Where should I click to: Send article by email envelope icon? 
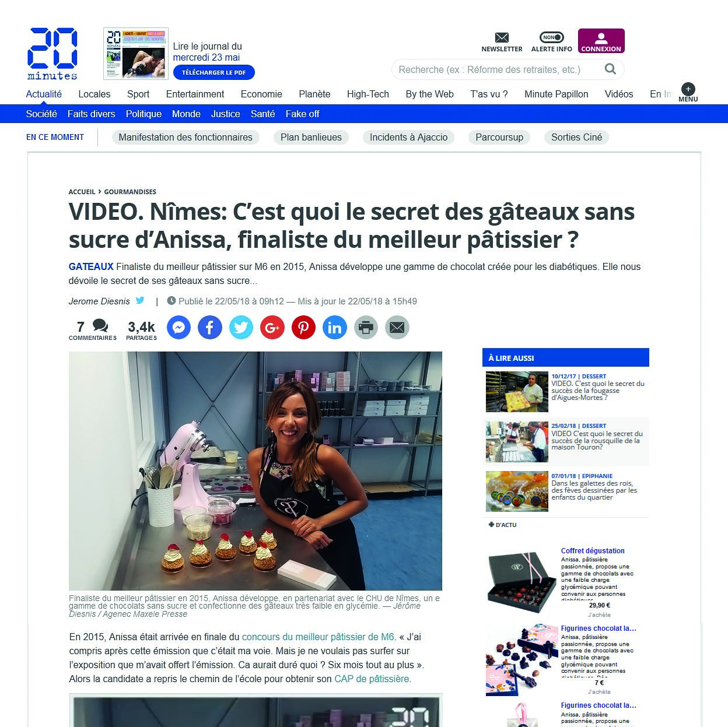click(x=397, y=328)
